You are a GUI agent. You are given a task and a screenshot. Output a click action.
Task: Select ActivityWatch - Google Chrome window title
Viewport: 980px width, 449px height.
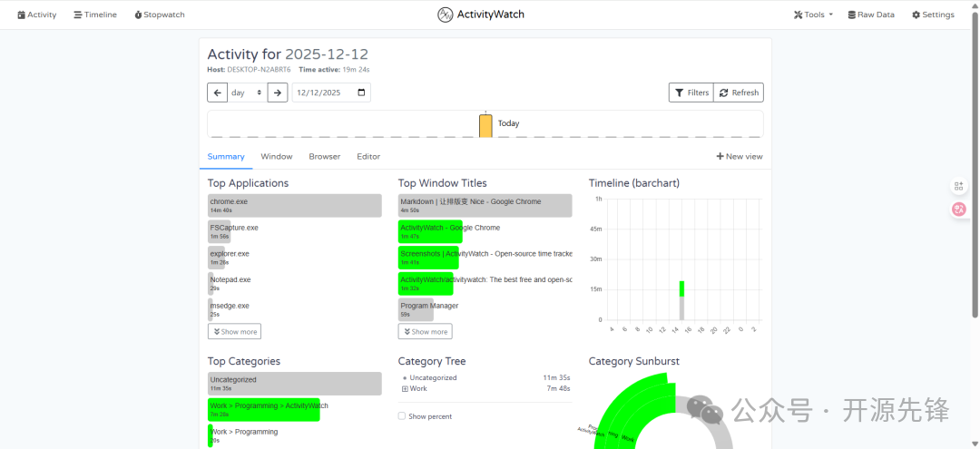tap(485, 231)
